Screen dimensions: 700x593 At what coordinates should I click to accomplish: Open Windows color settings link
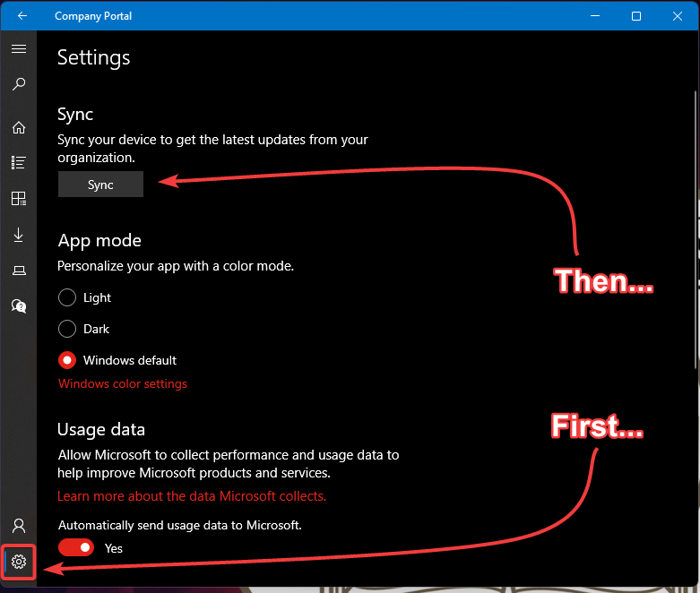(x=123, y=383)
